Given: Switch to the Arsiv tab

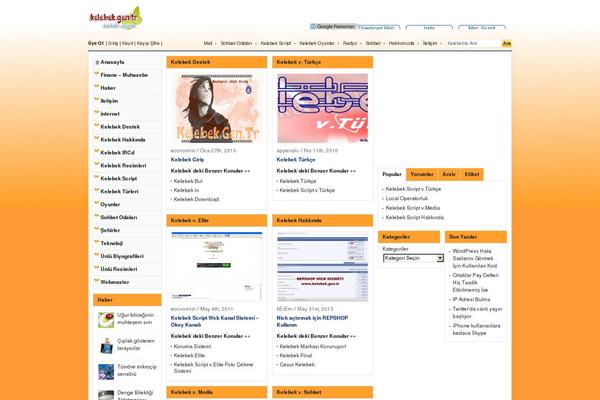Looking at the screenshot, I should click(449, 174).
